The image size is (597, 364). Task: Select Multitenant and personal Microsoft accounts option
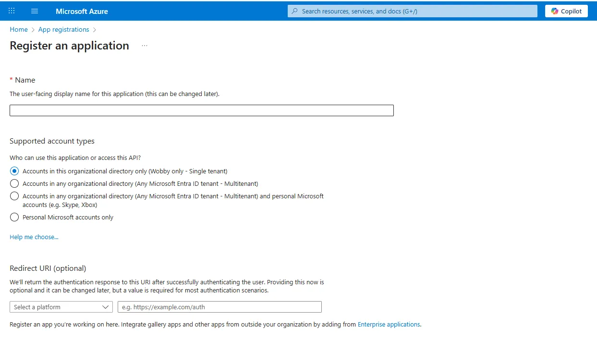[14, 196]
